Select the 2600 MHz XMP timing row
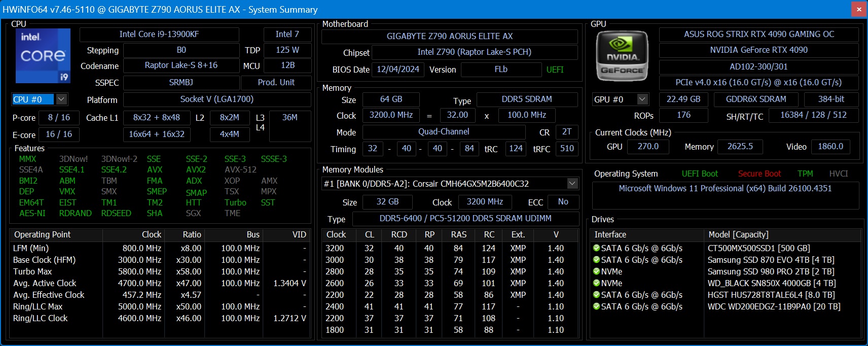This screenshot has height=346, width=868. pyautogui.click(x=450, y=283)
